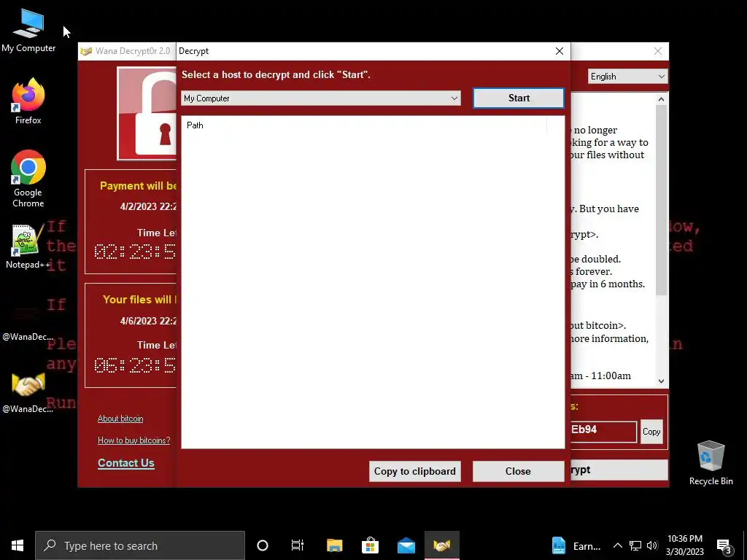Open Task View in taskbar
The height and width of the screenshot is (560, 747).
click(x=298, y=545)
